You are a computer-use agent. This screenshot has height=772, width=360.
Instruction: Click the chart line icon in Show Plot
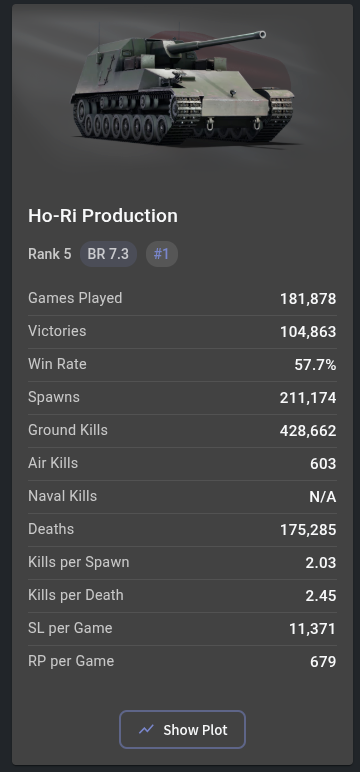tap(146, 729)
